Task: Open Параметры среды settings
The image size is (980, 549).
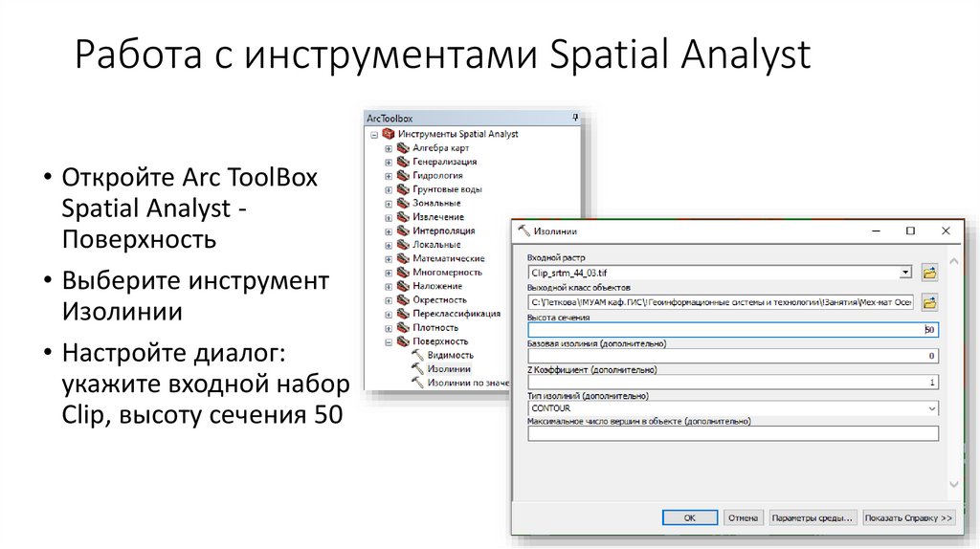Action: click(x=812, y=517)
